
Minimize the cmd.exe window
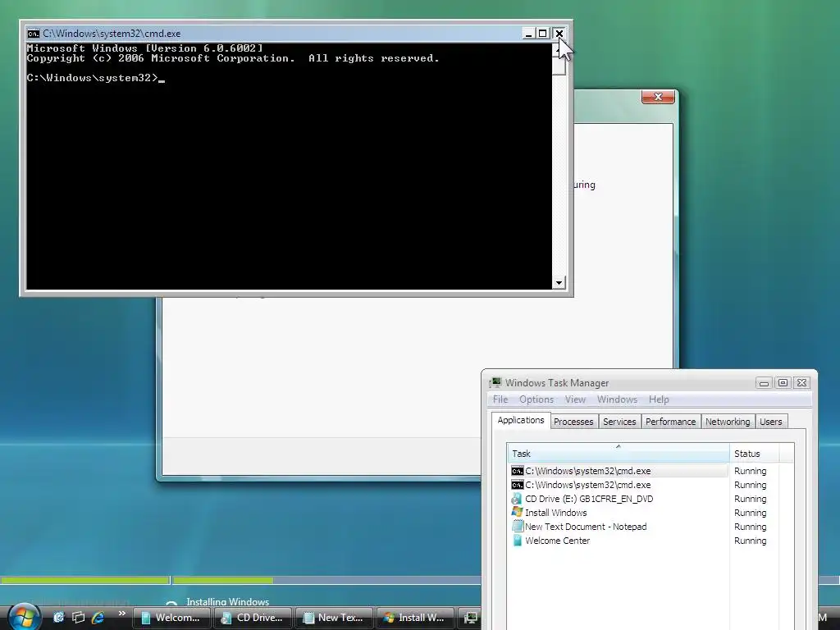tap(528, 33)
